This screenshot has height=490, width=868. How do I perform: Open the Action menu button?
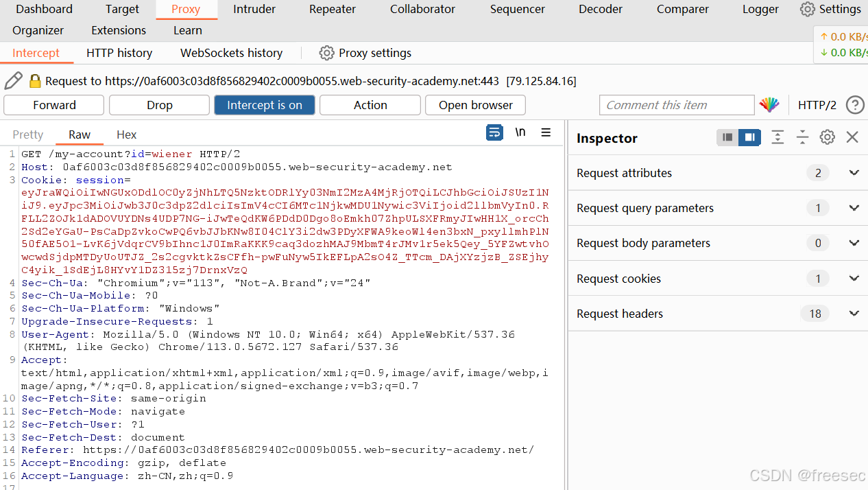coord(370,105)
